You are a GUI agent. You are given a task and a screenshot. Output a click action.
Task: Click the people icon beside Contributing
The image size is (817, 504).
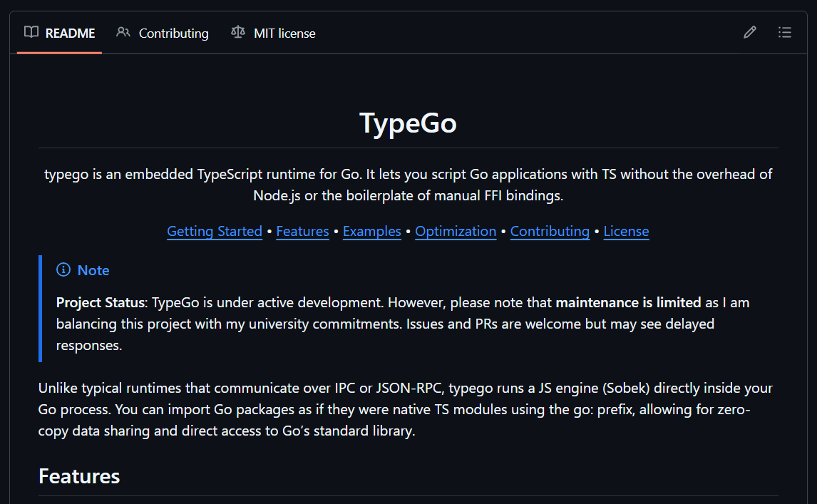(123, 32)
